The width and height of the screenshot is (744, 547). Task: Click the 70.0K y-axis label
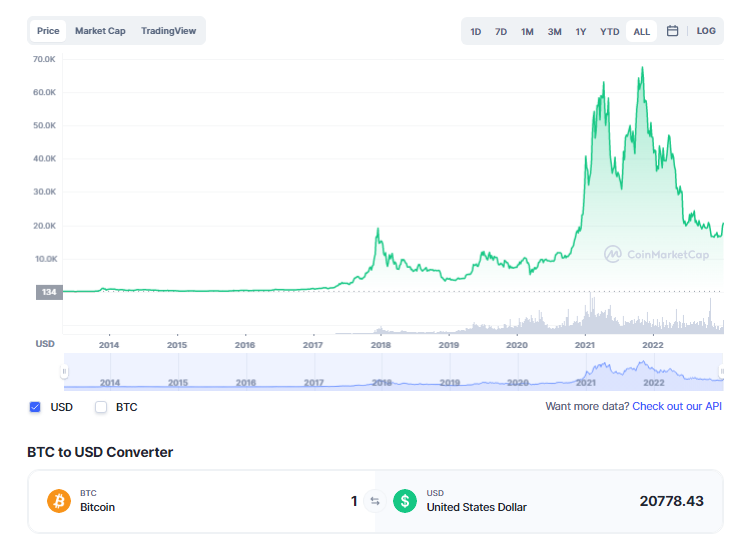tap(44, 59)
